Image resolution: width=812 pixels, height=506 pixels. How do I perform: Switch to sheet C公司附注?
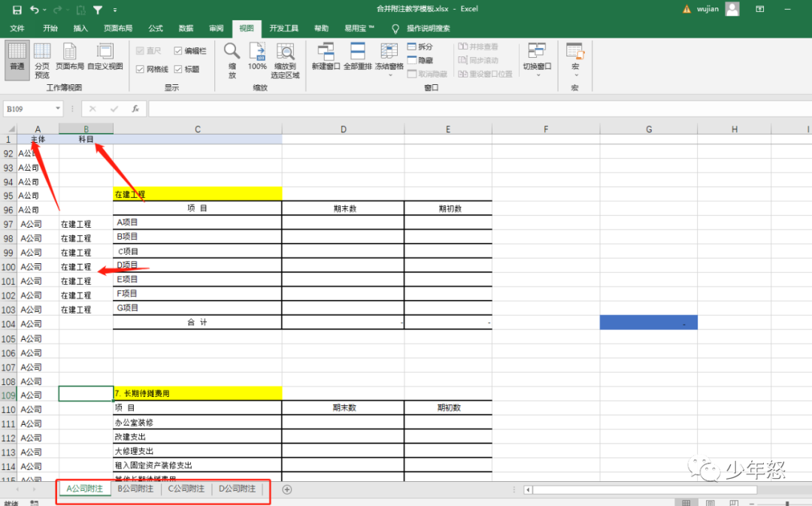pyautogui.click(x=186, y=489)
